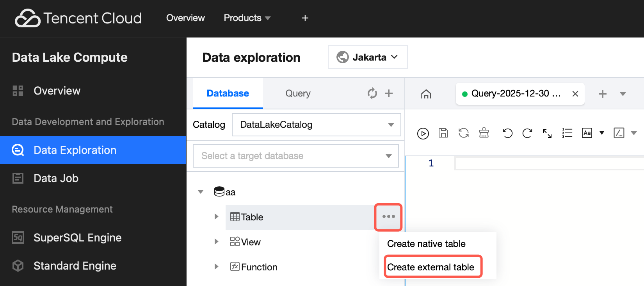Click the home icon beside query tabs
644x286 pixels.
coord(426,94)
